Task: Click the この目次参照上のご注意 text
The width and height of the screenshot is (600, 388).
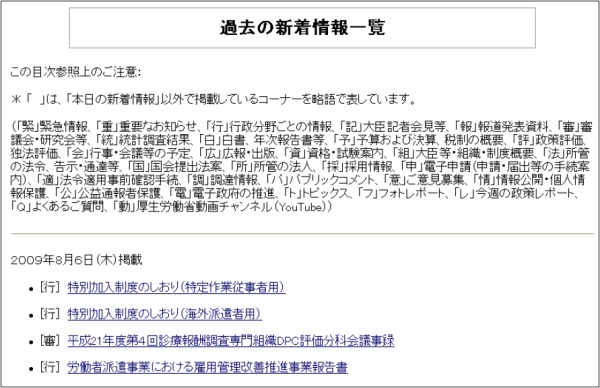Action: pyautogui.click(x=75, y=72)
